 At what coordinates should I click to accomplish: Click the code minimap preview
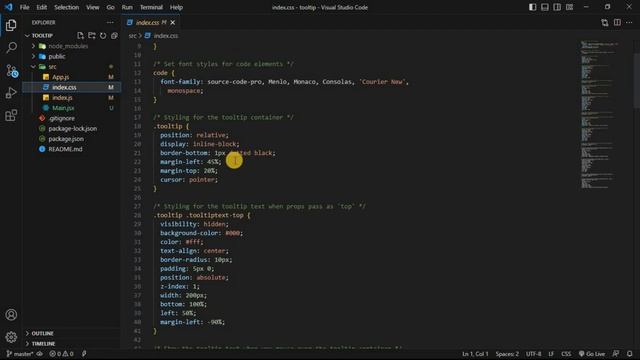click(600, 114)
